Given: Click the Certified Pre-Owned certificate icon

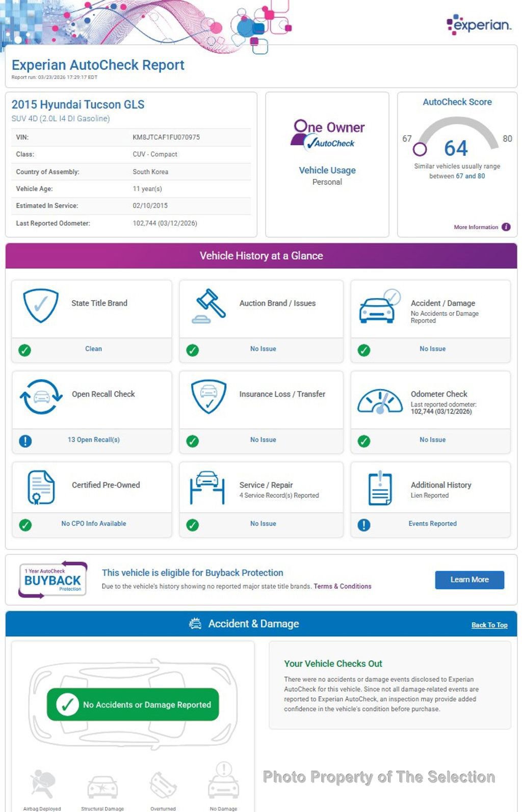Looking at the screenshot, I should point(41,488).
